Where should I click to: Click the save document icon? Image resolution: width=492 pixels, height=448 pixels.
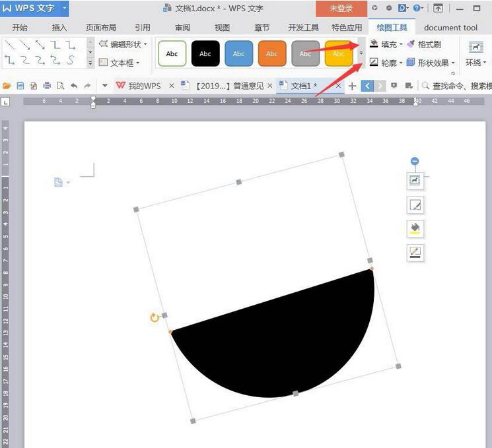pos(20,86)
